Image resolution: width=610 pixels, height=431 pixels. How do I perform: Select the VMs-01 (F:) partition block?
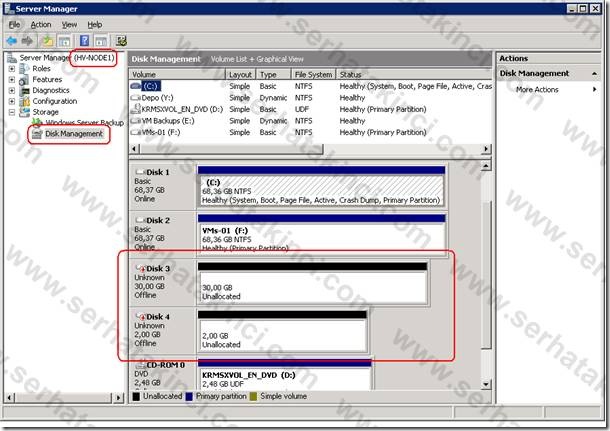click(x=321, y=235)
